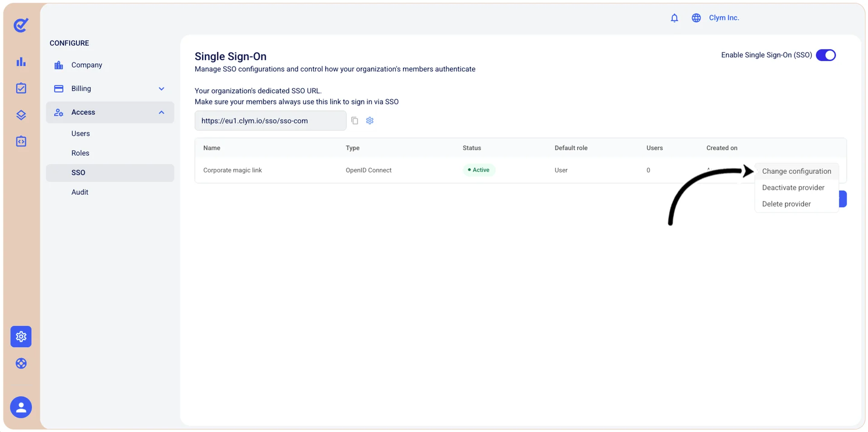Click the notifications bell icon
This screenshot has width=868, height=432.
[x=674, y=18]
